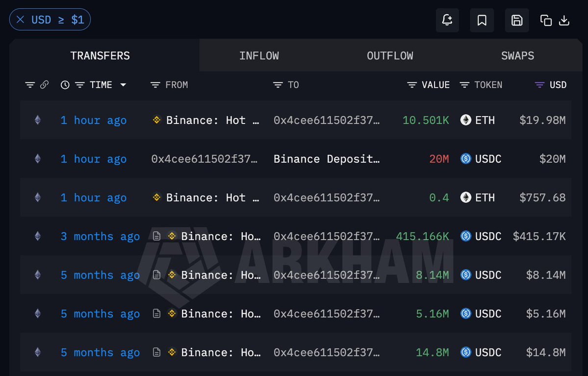Create alert with the bell icon

pos(447,20)
